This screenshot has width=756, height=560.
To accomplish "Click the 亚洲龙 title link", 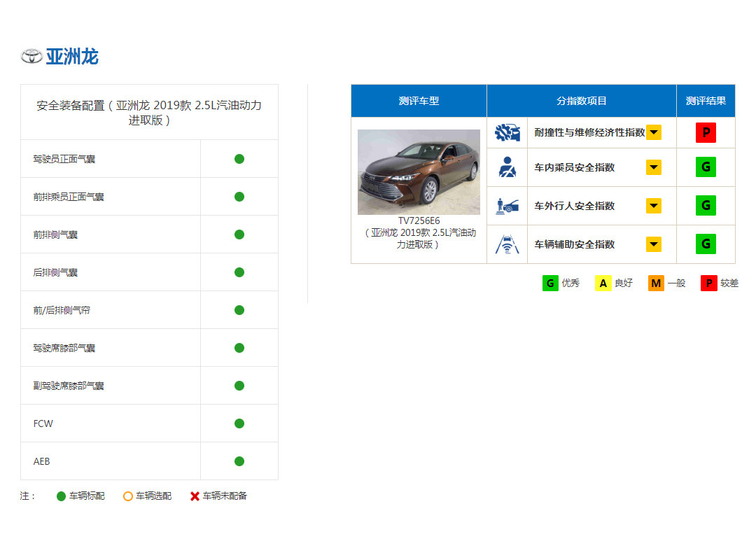I will coord(72,57).
